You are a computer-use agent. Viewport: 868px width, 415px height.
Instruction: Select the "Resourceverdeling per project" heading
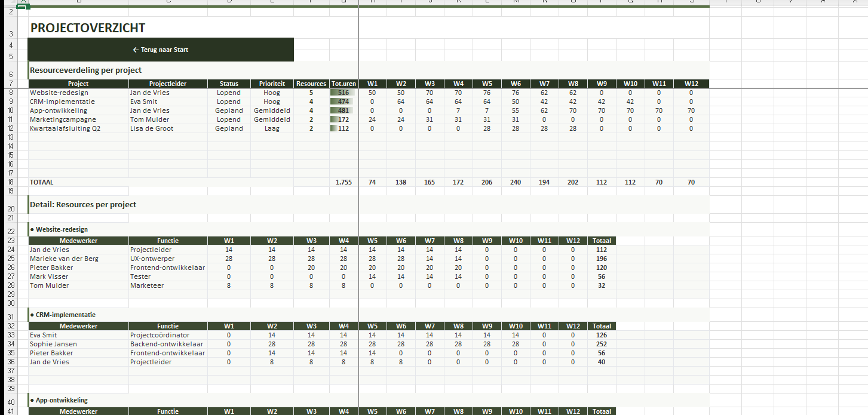[x=86, y=70]
